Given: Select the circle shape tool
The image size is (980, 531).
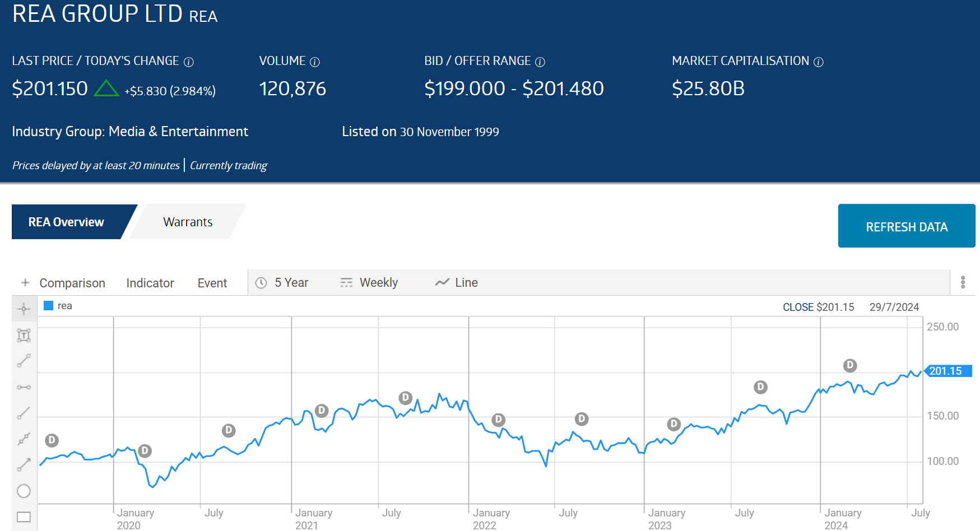Looking at the screenshot, I should coord(24,491).
